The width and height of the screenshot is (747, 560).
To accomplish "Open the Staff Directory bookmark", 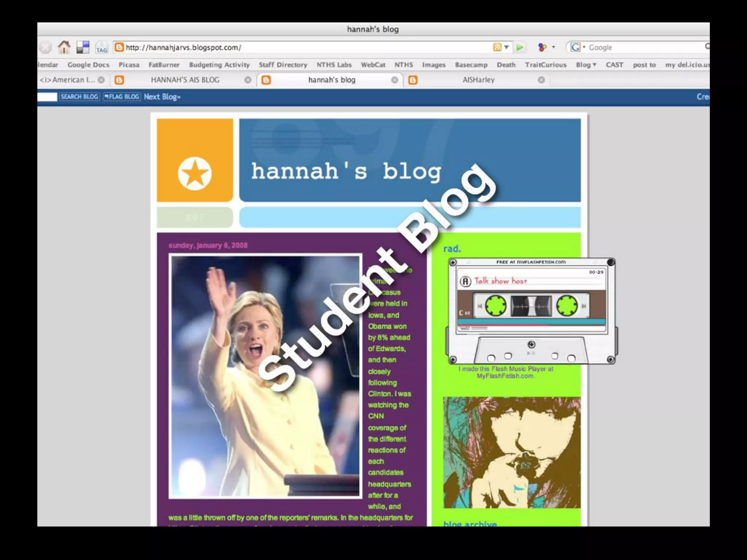I will 283,65.
